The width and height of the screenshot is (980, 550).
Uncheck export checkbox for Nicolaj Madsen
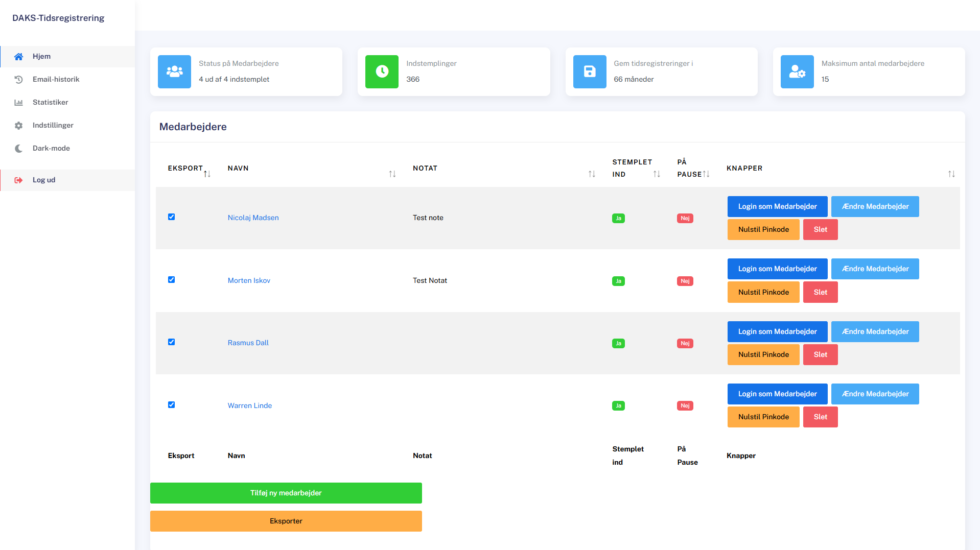[x=171, y=217]
